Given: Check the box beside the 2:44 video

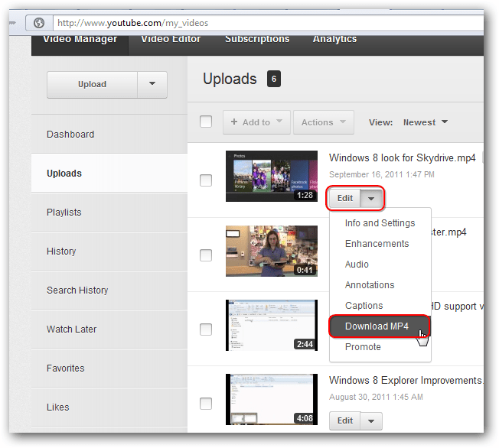Looking at the screenshot, I should 206,330.
